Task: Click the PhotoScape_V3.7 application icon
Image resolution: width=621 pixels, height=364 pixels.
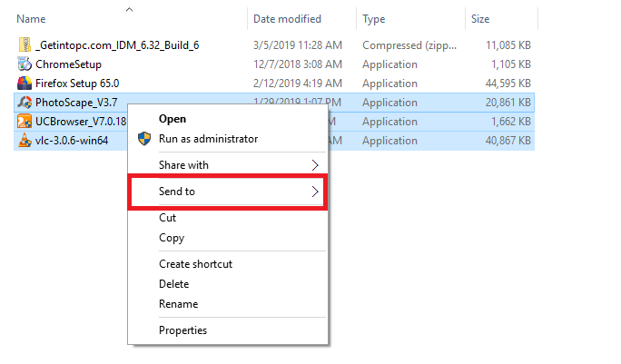Action: pos(25,103)
